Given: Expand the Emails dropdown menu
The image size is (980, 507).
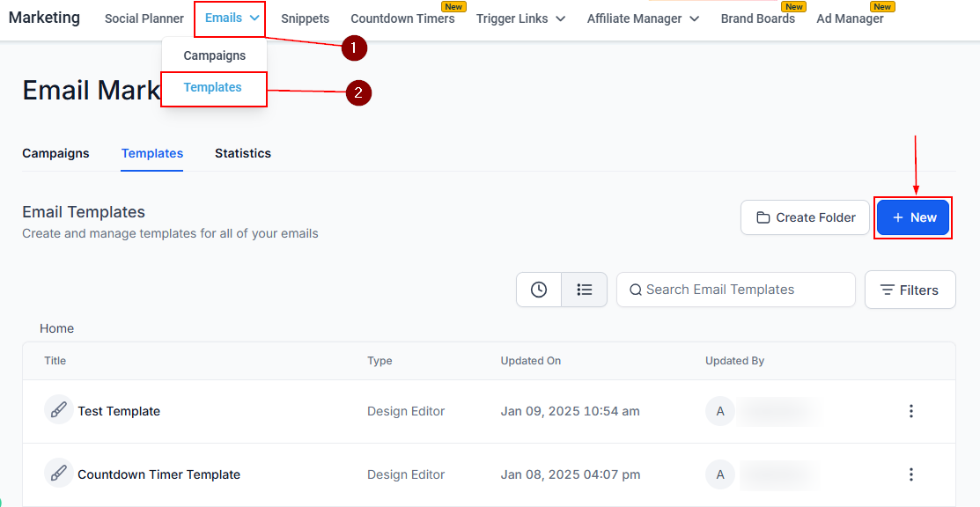Looking at the screenshot, I should coord(232,18).
